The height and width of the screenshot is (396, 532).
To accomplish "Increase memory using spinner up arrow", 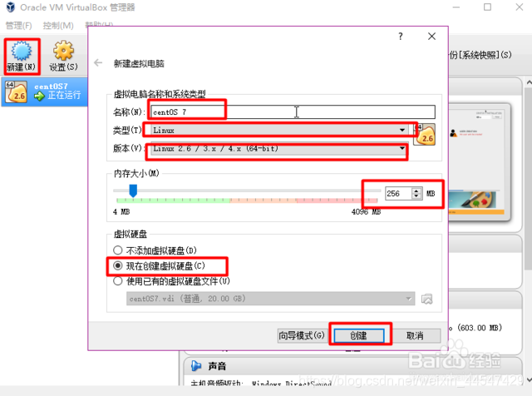I will tap(416, 191).
